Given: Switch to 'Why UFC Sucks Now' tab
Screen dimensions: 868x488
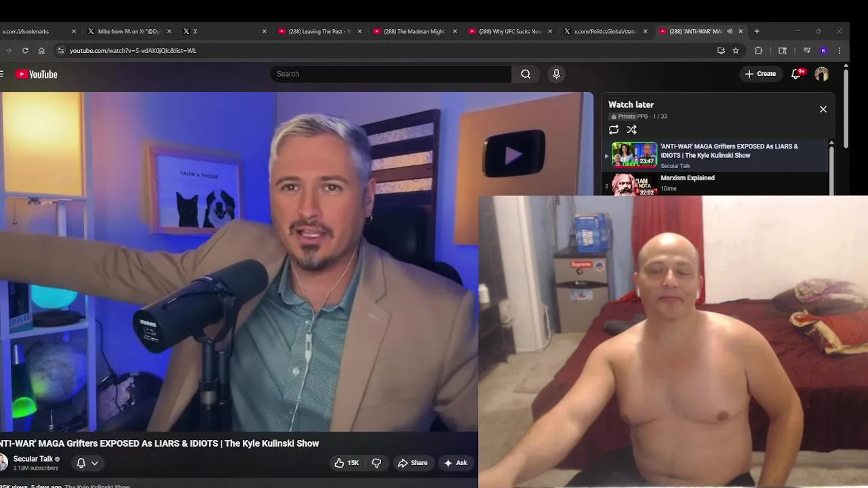Looking at the screenshot, I should [509, 31].
